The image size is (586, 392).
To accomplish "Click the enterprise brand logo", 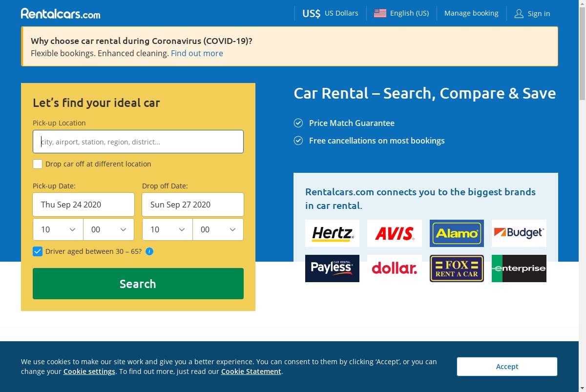I will pos(519,268).
